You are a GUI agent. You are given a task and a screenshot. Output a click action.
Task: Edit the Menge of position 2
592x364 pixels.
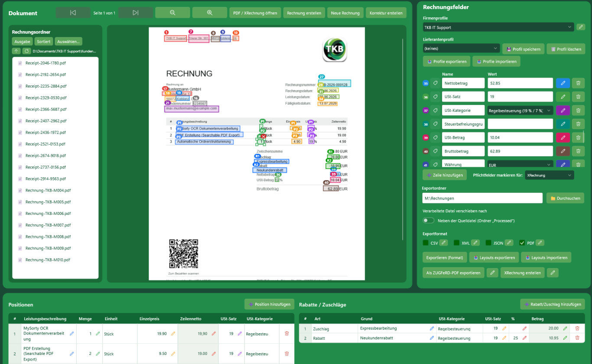(98, 354)
